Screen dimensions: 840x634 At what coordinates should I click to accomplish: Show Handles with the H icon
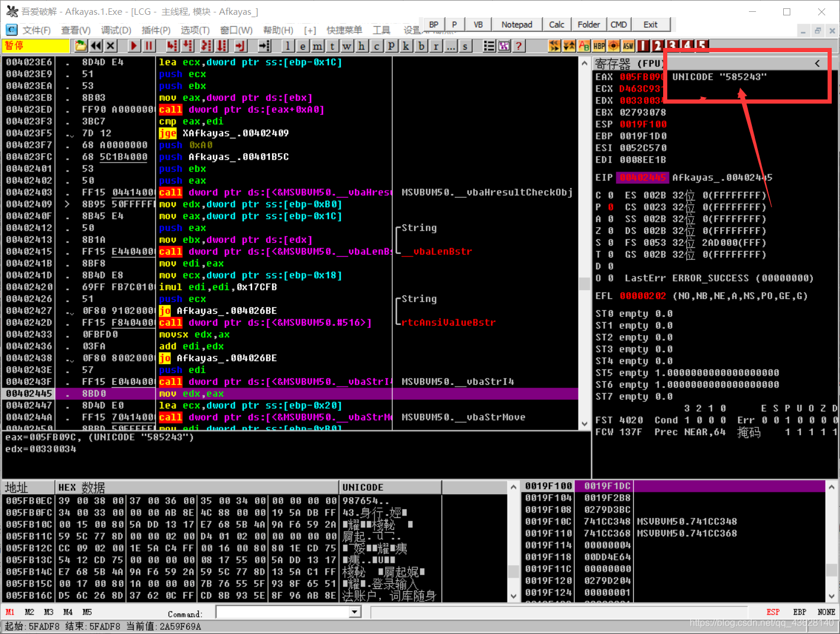click(x=361, y=46)
